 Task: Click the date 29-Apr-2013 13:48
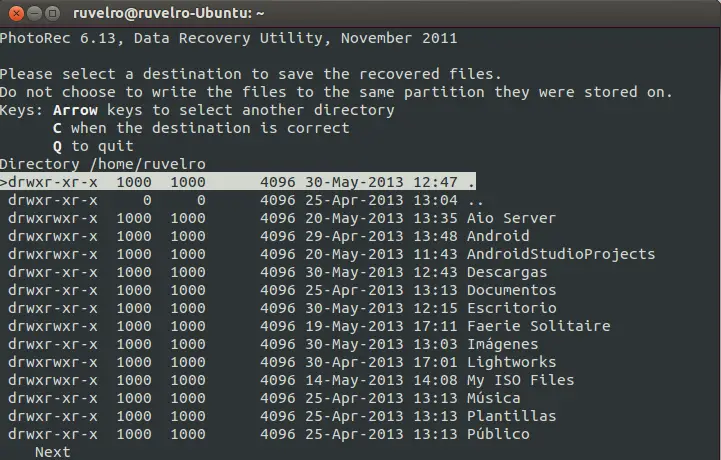point(381,236)
